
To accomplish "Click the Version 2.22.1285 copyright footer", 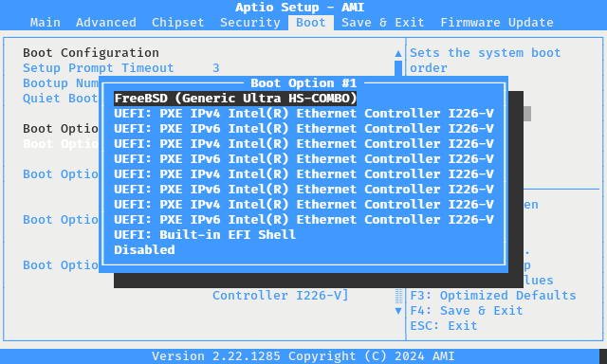I will pyautogui.click(x=303, y=355).
